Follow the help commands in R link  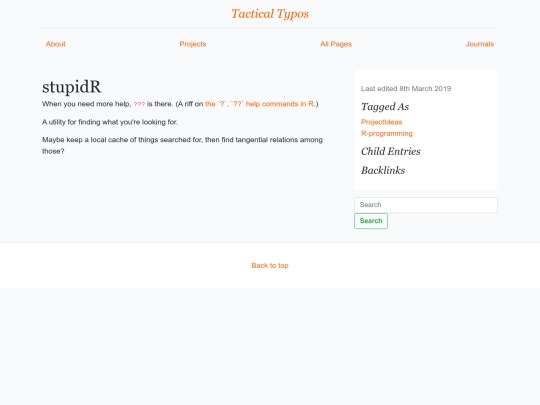[x=260, y=104]
